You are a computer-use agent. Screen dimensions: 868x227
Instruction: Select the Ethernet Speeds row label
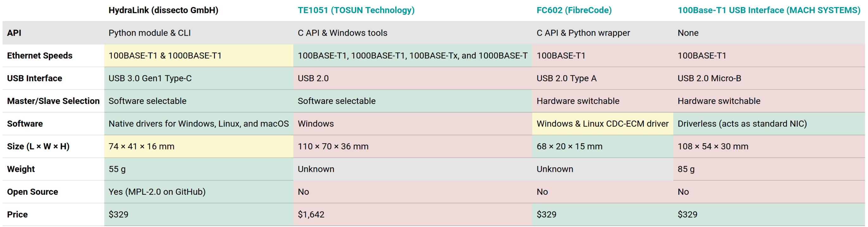(x=40, y=55)
